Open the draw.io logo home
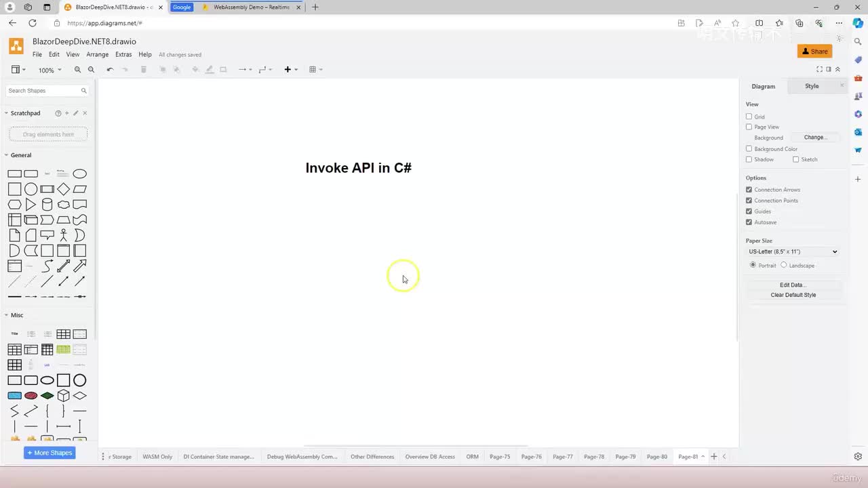This screenshot has width=868, height=488. (x=16, y=46)
